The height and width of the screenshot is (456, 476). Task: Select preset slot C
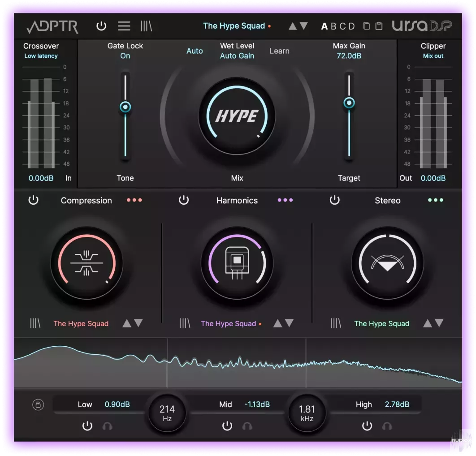tap(343, 26)
